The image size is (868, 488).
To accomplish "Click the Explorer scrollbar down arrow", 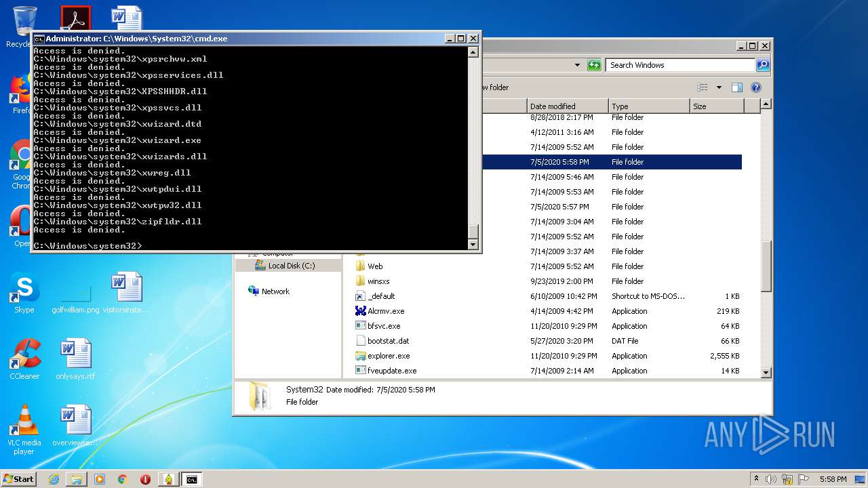I will [x=766, y=372].
